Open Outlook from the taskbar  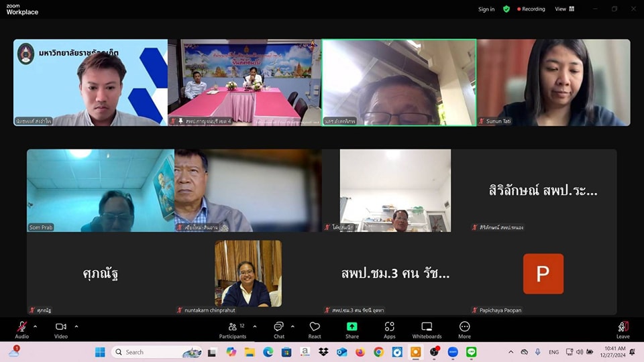[341, 352]
